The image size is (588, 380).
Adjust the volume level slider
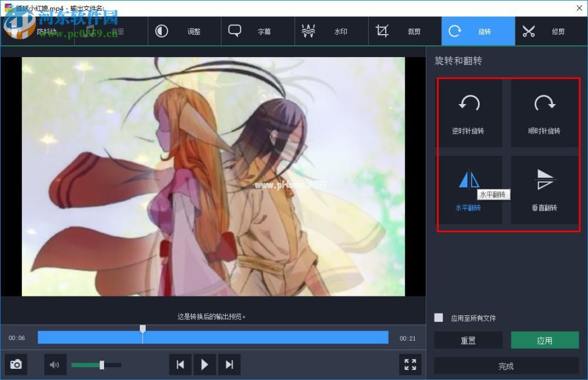pos(101,364)
